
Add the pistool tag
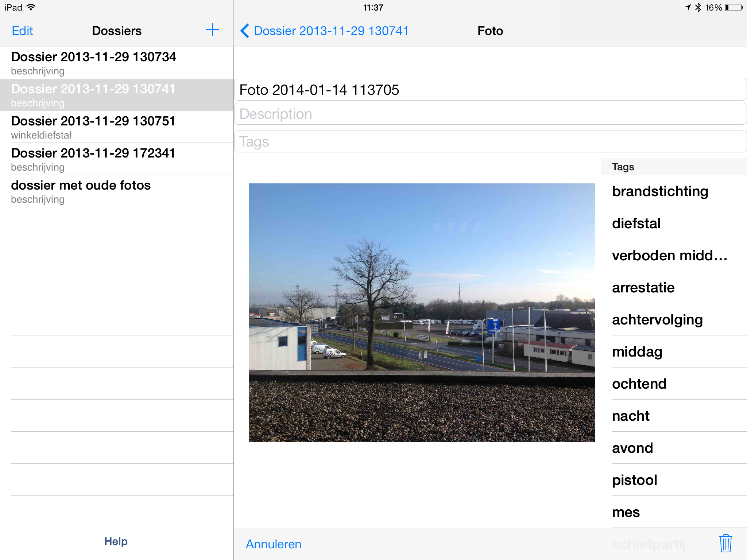(x=674, y=480)
